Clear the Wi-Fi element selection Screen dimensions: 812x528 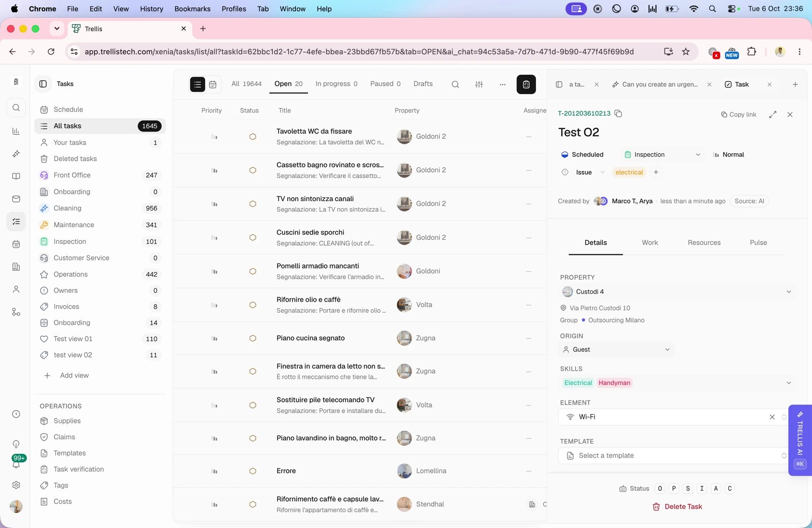[772, 417]
